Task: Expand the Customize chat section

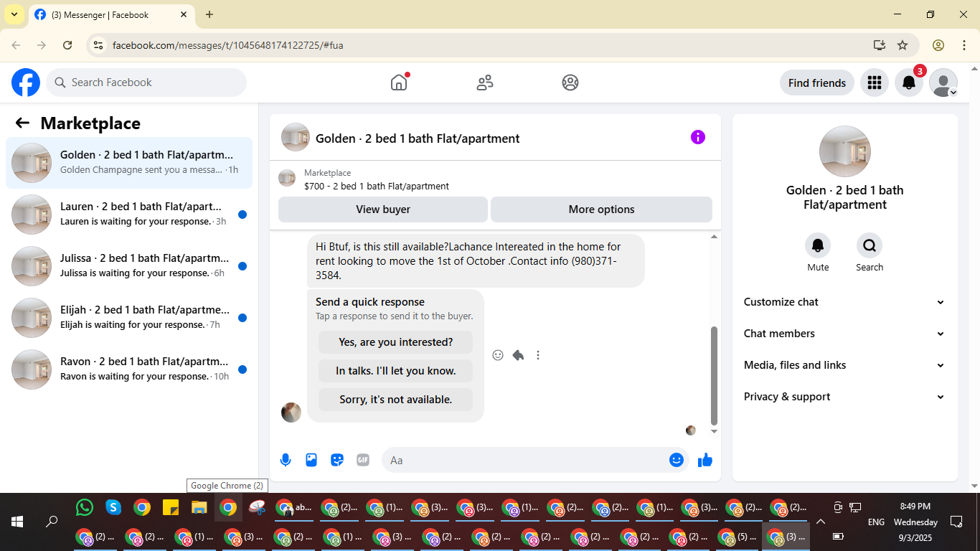Action: (x=845, y=302)
